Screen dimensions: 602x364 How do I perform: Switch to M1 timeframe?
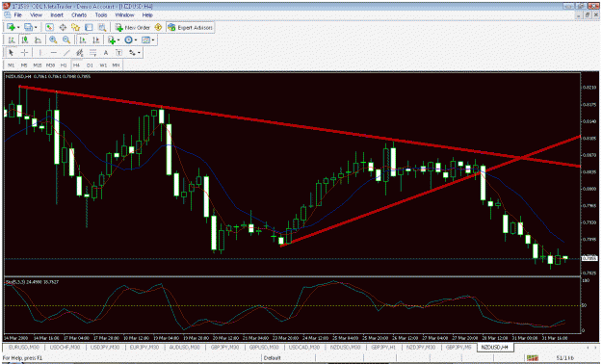[x=12, y=65]
